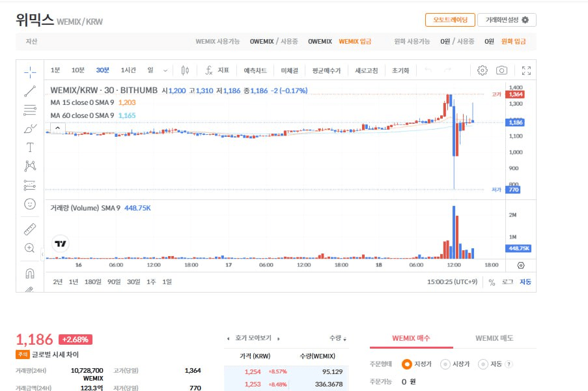Viewport: 588px width, 391px height.
Task: Open 거래화면 설정 settings
Action: pyautogui.click(x=507, y=20)
